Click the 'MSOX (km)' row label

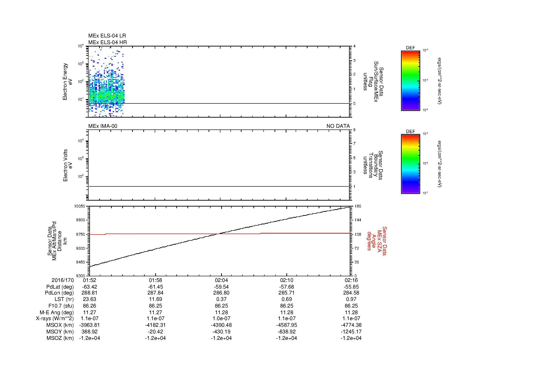[60, 325]
